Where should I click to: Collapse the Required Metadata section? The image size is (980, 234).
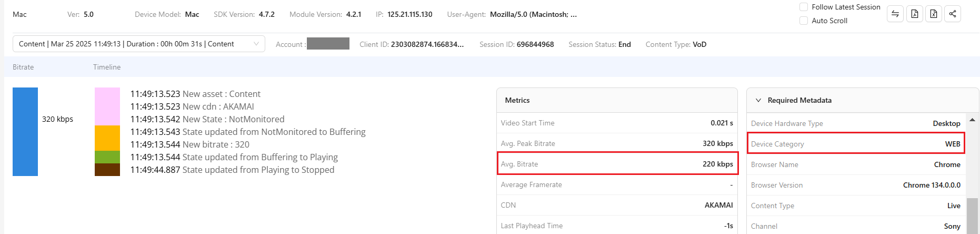[758, 100]
